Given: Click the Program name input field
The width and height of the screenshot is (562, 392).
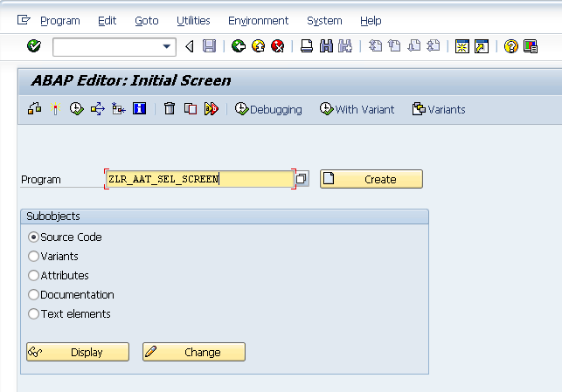Looking at the screenshot, I should (200, 179).
